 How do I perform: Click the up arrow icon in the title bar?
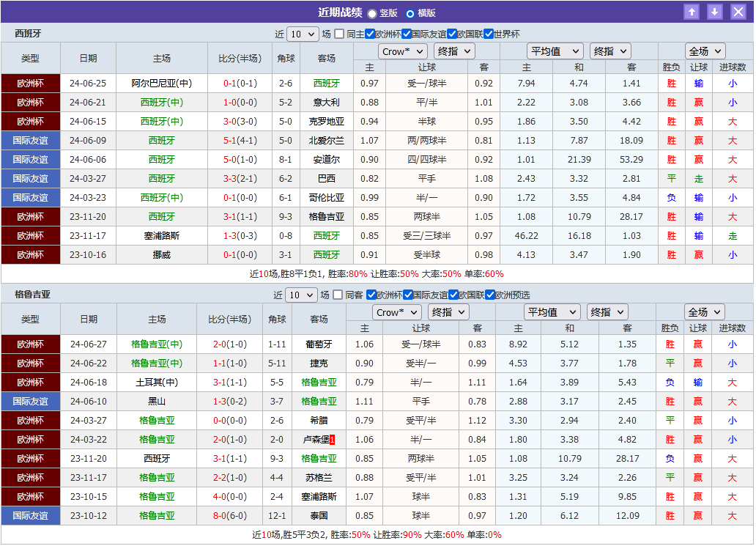(692, 12)
